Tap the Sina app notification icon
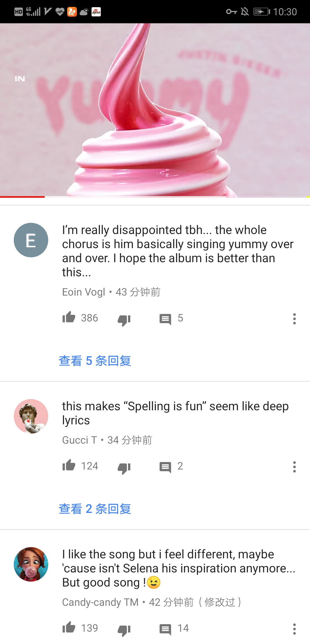The height and width of the screenshot is (644, 310). point(96,12)
